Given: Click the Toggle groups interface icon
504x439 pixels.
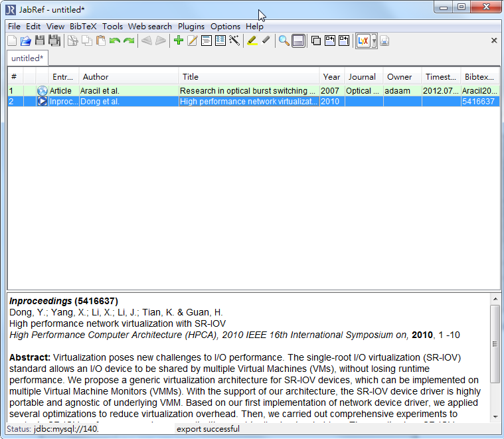Looking at the screenshot, I should coord(316,41).
